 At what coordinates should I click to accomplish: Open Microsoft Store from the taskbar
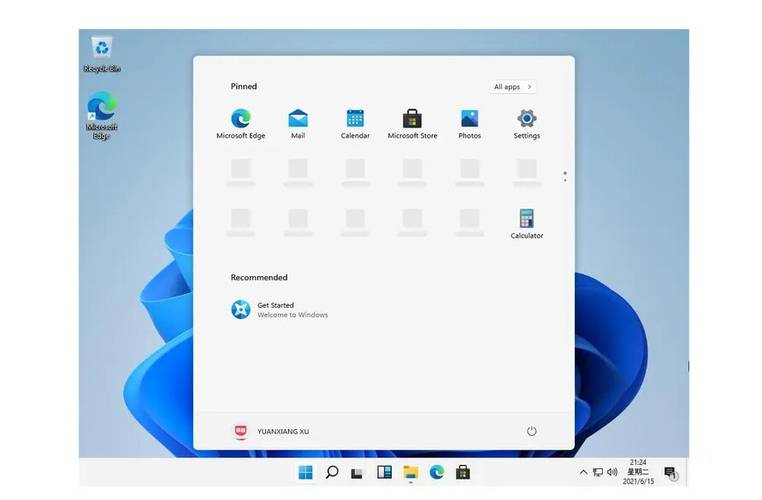(x=463, y=472)
